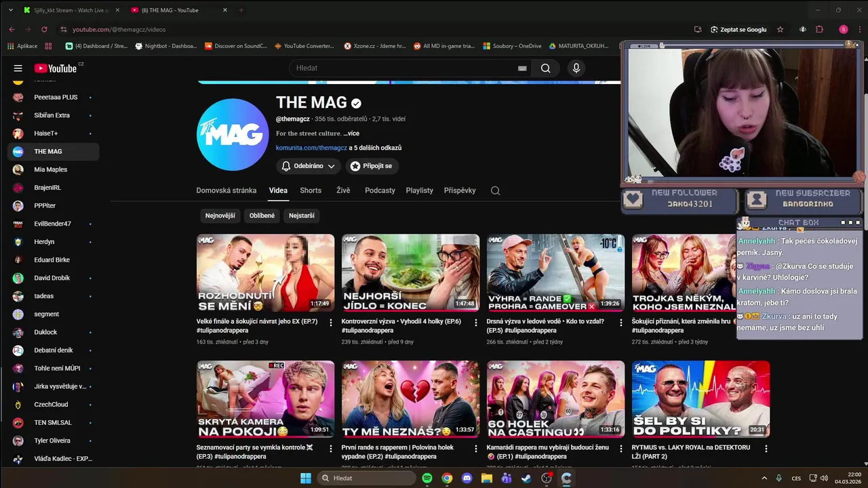Open Spotify from the taskbar
This screenshot has height=488, width=868.
[x=427, y=478]
